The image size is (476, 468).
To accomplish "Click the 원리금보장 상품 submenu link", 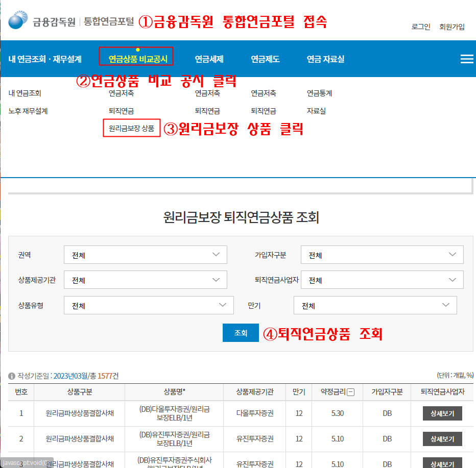I will (131, 128).
